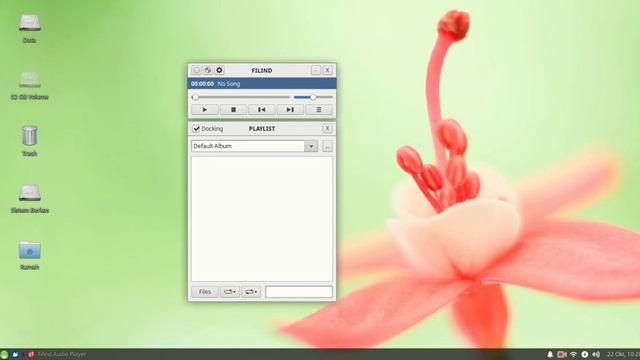The width and height of the screenshot is (640, 360).
Task: Select the Trash desktop icon
Action: pyautogui.click(x=29, y=141)
